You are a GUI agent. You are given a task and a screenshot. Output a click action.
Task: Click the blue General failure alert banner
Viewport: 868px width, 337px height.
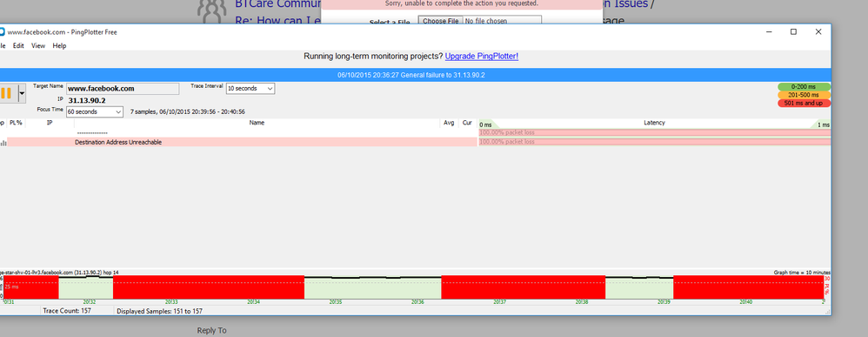point(415,75)
